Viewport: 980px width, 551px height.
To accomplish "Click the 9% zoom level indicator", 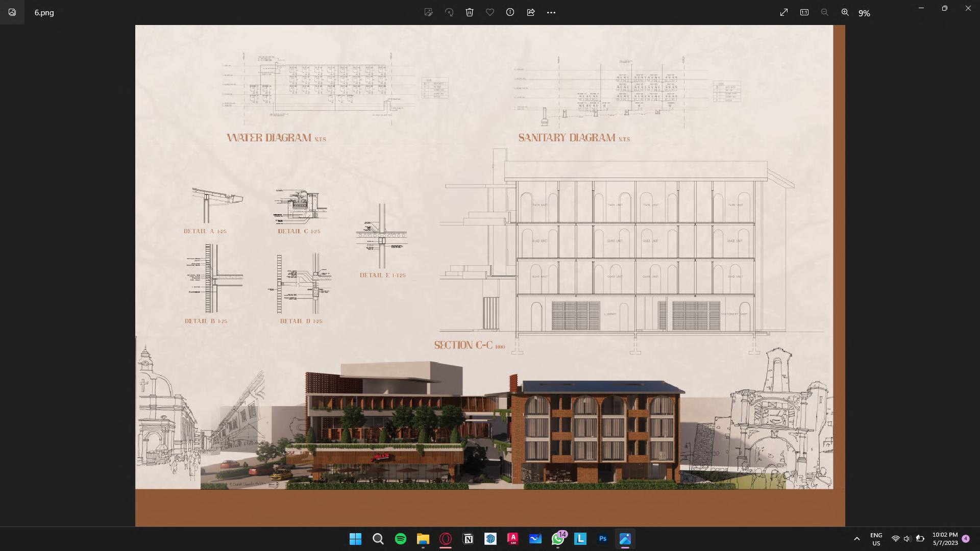I will click(x=864, y=13).
